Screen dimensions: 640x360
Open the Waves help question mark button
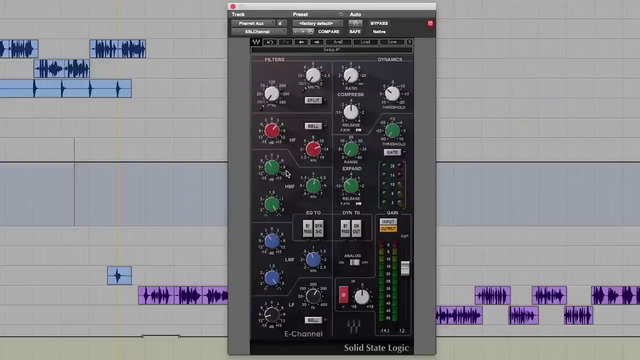[x=409, y=42]
